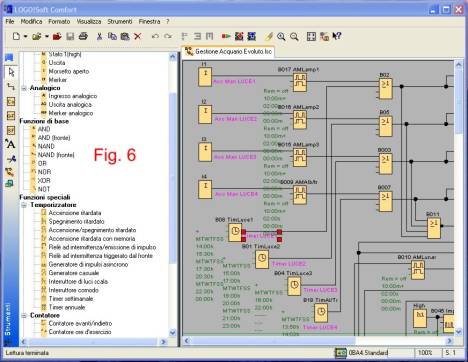Viewport: 468px width, 362px height.
Task: Open the Finestra menu
Action: [x=149, y=21]
